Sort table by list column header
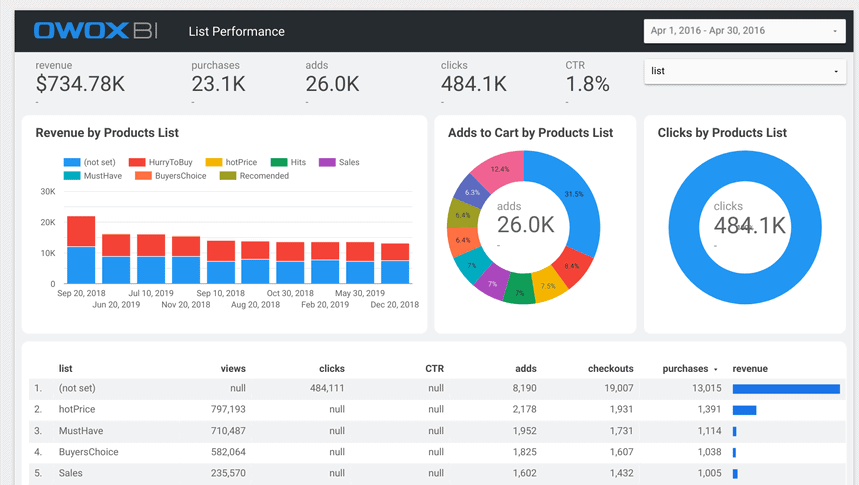The image size is (859, 485). (65, 369)
